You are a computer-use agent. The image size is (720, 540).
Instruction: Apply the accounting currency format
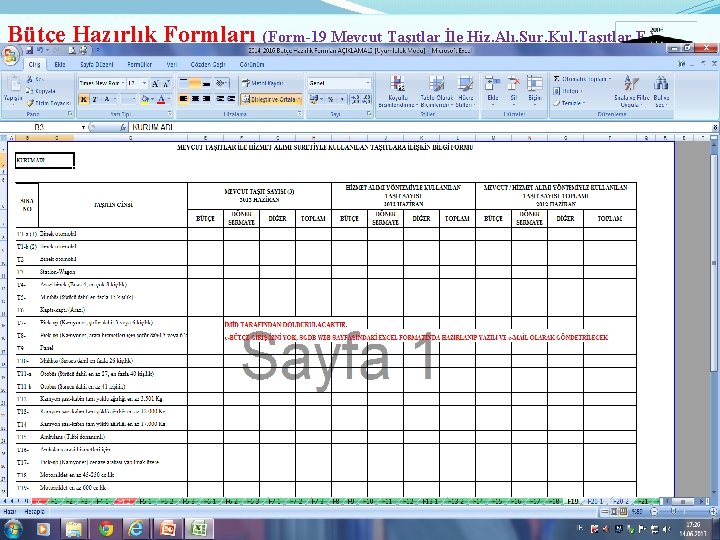click(x=315, y=99)
